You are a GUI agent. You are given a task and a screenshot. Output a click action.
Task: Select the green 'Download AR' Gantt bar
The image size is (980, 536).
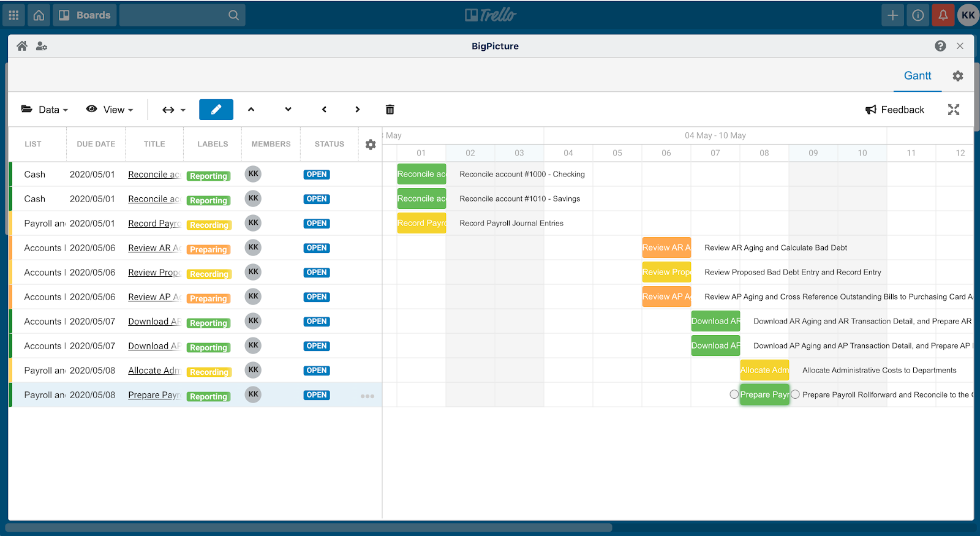pyautogui.click(x=715, y=321)
